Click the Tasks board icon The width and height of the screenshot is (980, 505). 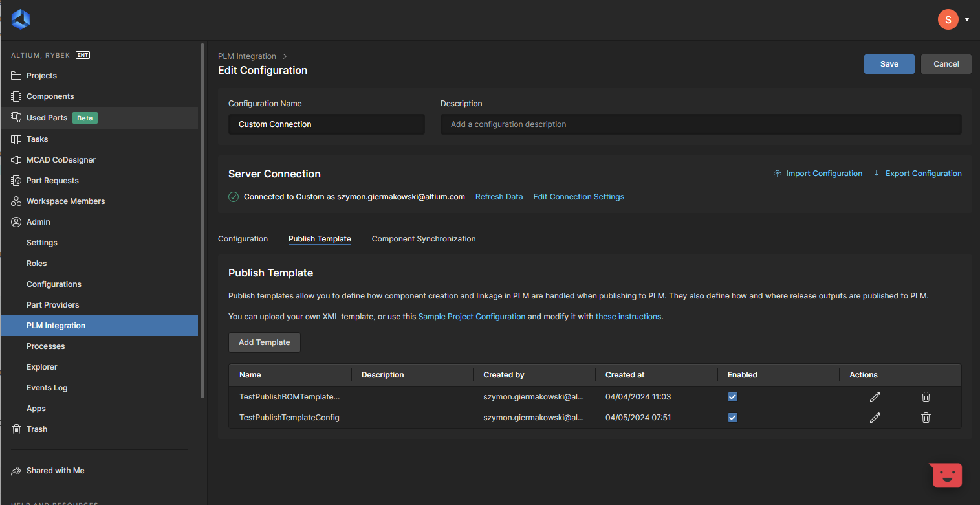[16, 139]
